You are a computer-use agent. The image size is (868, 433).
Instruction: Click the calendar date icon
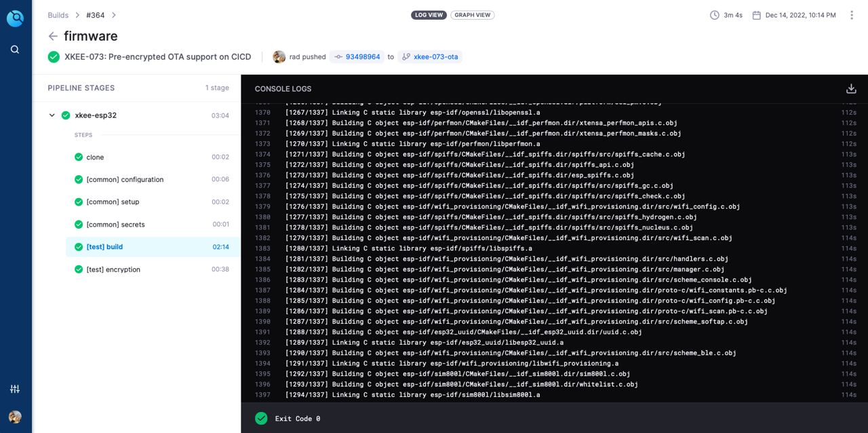[756, 15]
